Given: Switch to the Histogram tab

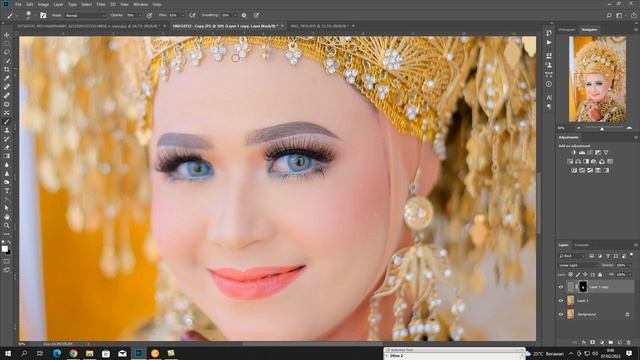Looking at the screenshot, I should coord(567,30).
